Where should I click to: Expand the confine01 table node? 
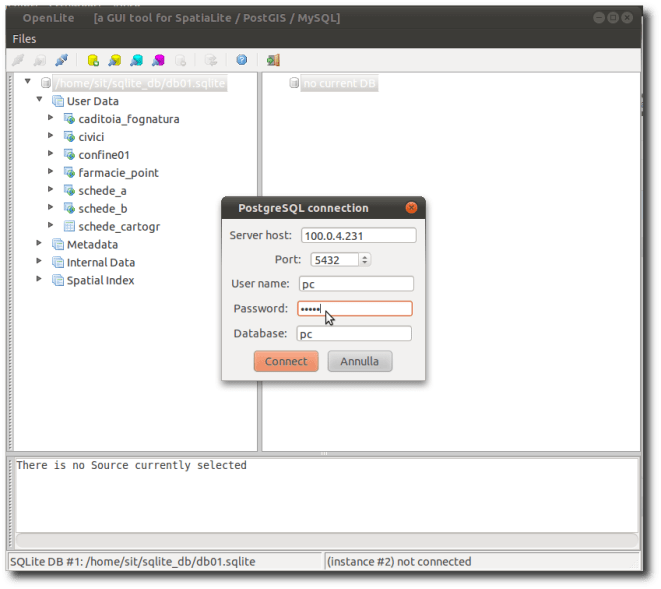click(51, 153)
